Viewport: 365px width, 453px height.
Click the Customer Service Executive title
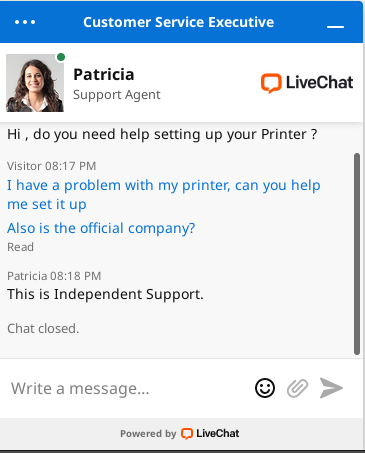[x=179, y=22]
